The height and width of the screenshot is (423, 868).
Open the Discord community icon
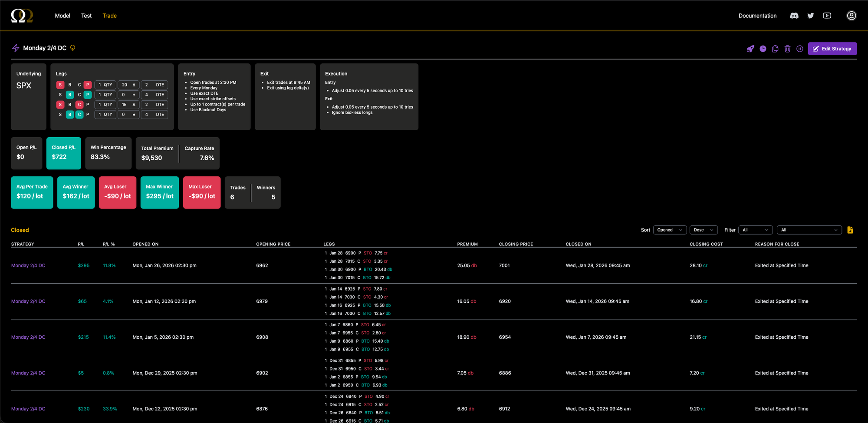[794, 16]
